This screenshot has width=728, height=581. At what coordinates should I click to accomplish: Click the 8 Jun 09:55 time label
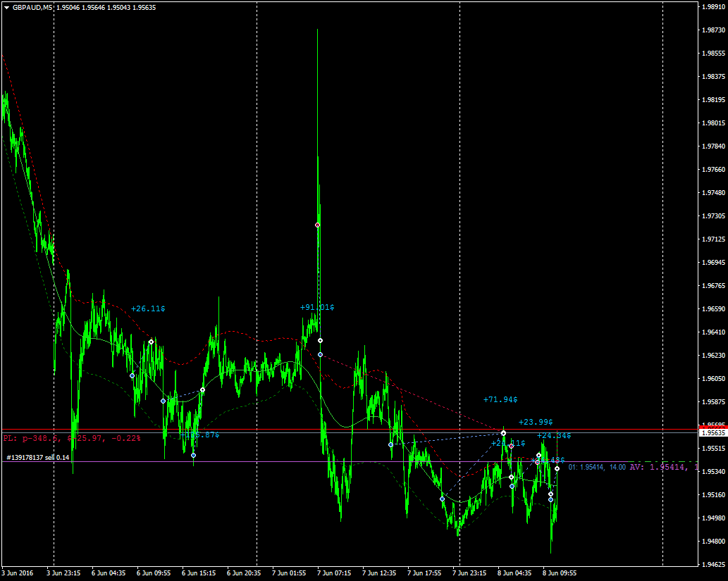point(560,573)
